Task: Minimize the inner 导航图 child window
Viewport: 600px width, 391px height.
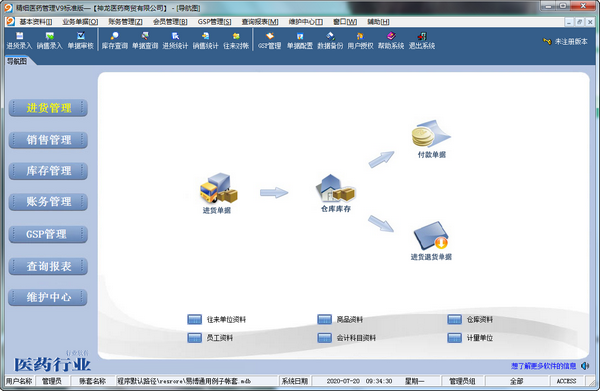Action: pyautogui.click(x=569, y=22)
